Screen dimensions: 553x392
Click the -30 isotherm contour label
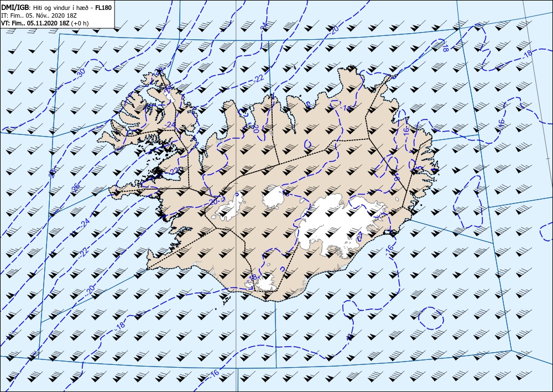click(x=81, y=72)
